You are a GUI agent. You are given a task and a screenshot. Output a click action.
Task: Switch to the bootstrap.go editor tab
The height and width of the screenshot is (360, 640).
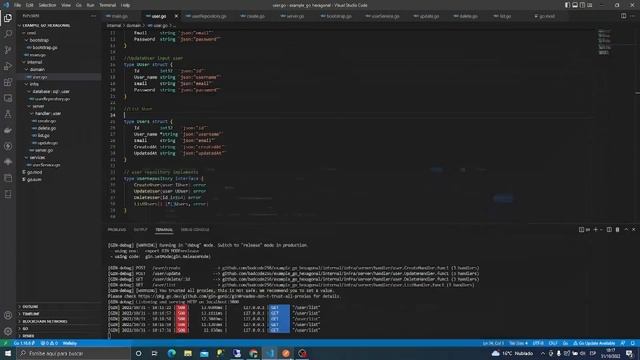[x=339, y=16]
